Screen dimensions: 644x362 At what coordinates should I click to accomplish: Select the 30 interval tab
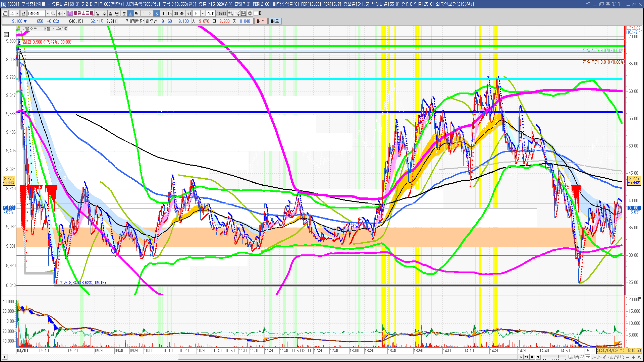(176, 13)
